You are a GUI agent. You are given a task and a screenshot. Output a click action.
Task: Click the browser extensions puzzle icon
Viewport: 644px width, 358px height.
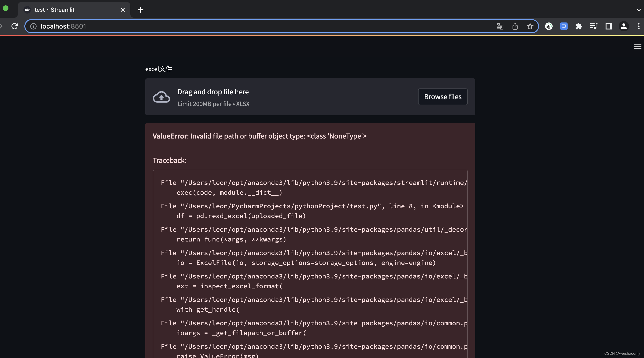[578, 26]
